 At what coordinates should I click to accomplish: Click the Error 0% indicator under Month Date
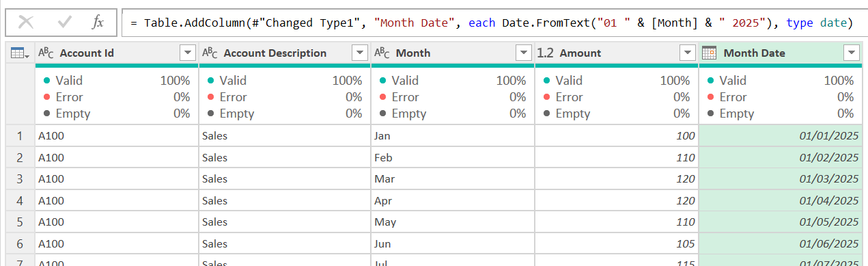click(x=781, y=97)
